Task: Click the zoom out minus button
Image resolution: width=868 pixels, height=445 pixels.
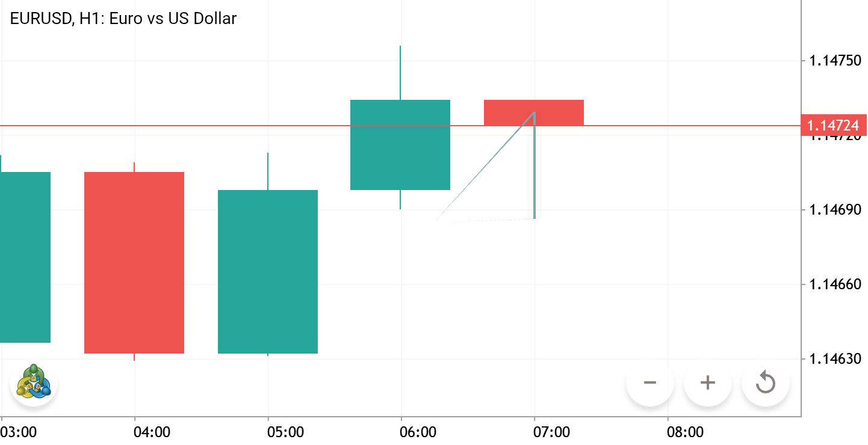Action: tap(649, 382)
